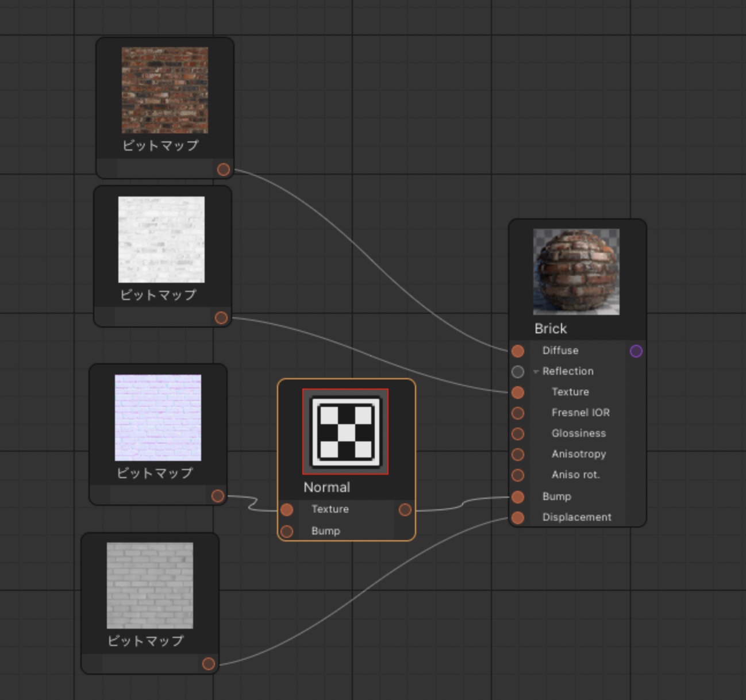Click the Aniso rot. input socket
Image resolution: width=746 pixels, height=700 pixels.
[x=518, y=475]
